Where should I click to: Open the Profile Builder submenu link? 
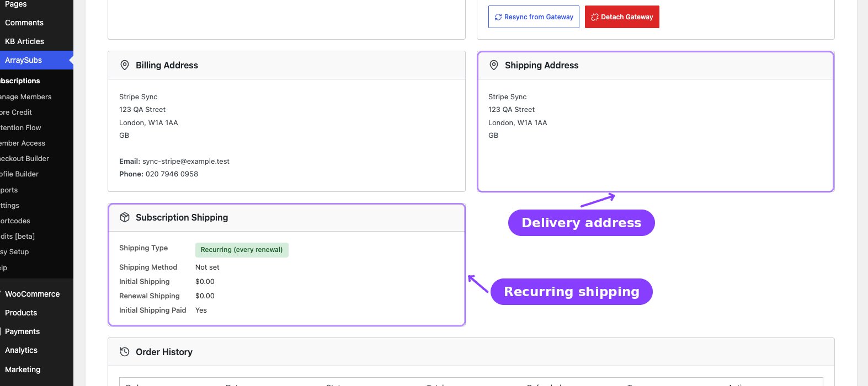[x=19, y=174]
